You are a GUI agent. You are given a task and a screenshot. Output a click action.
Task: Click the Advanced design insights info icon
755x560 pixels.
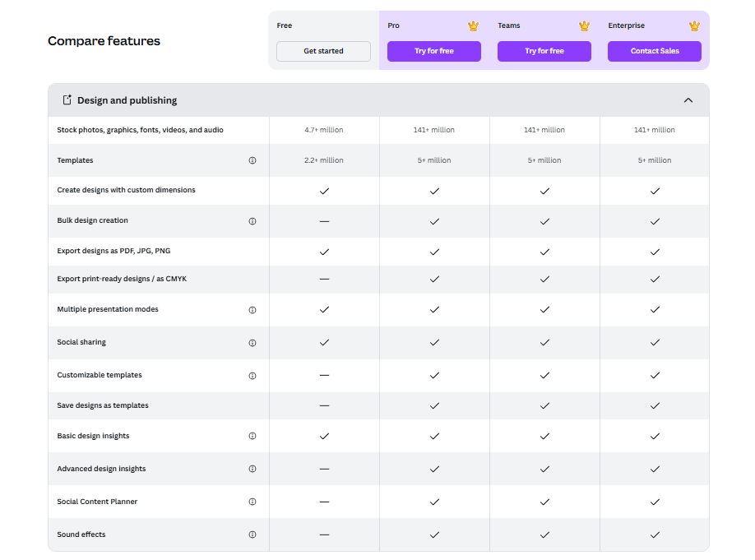(252, 469)
